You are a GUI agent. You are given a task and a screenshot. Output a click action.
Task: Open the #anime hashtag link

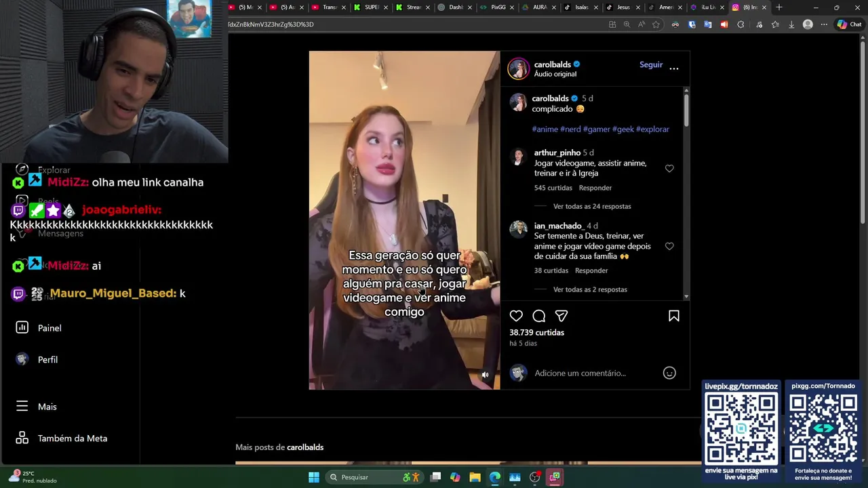click(x=545, y=129)
